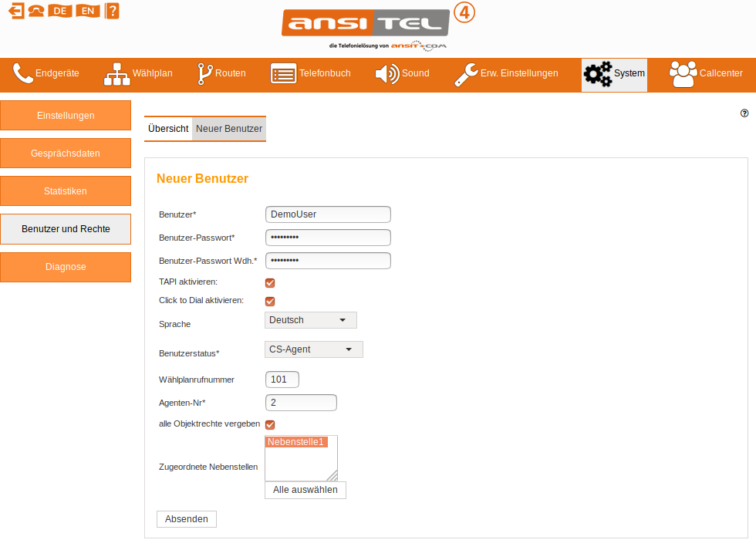Click the small help circle above the form
The height and width of the screenshot is (550, 756).
click(744, 113)
